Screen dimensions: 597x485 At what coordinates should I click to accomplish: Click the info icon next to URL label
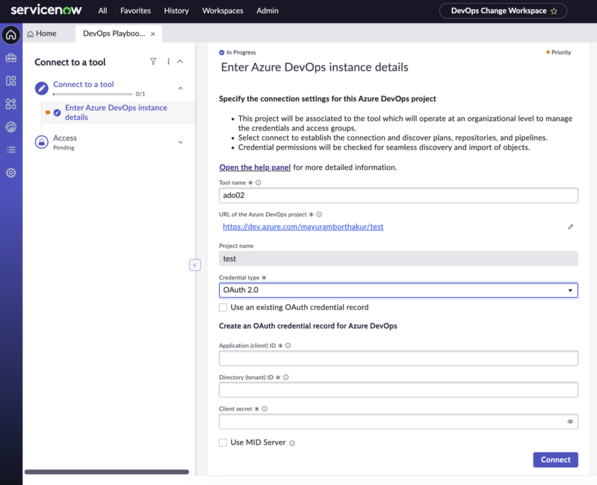[319, 214]
